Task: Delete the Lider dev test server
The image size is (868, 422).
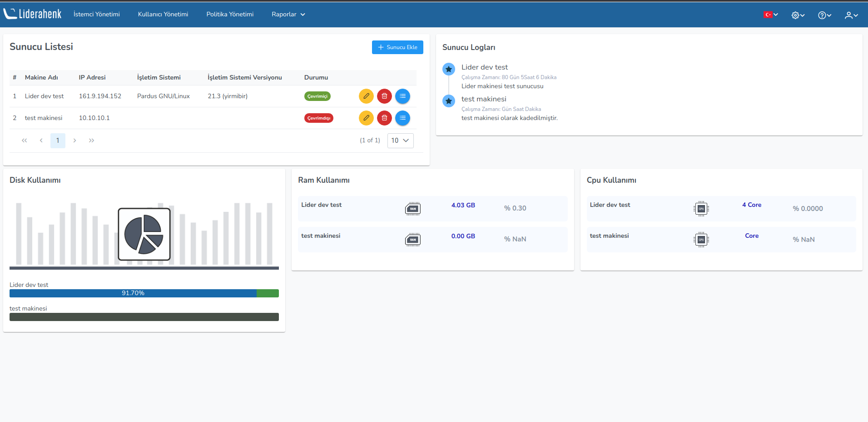Action: coord(384,96)
